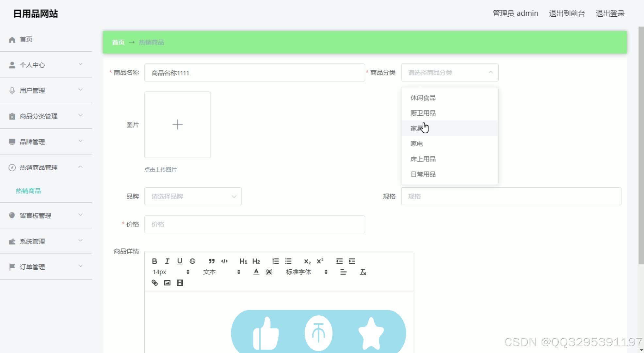Create an ordered numbered list

(276, 261)
